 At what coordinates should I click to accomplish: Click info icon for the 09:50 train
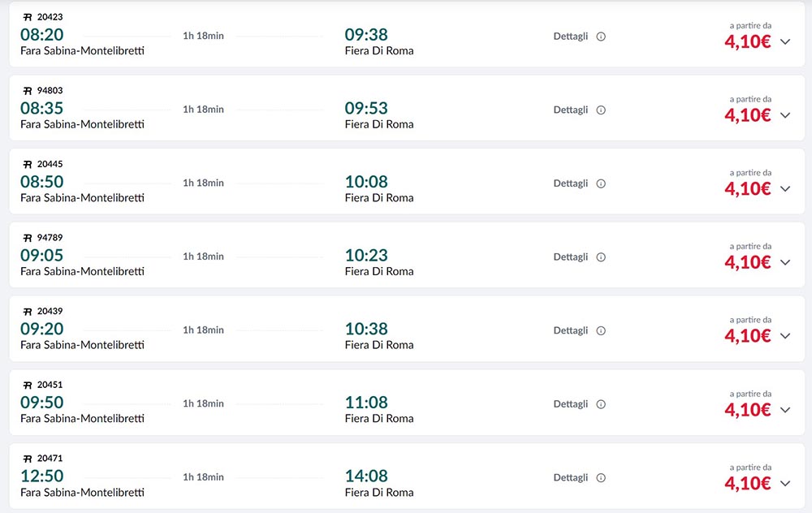pos(601,404)
